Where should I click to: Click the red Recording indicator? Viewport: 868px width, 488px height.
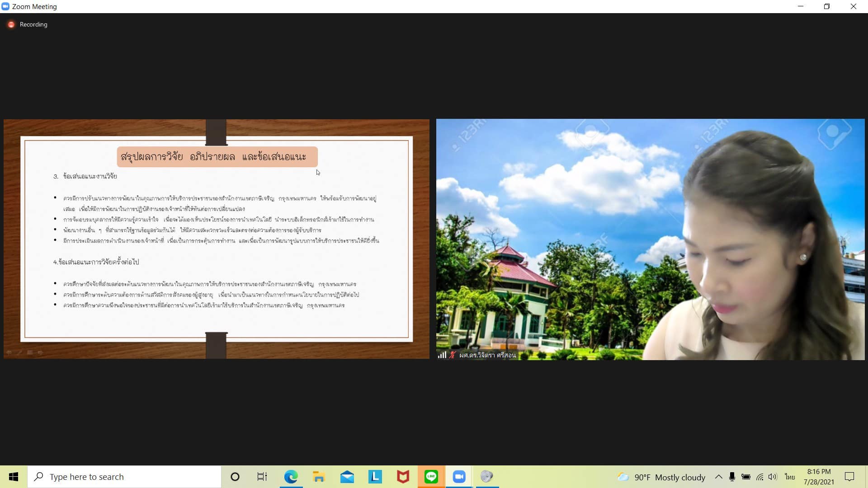tap(11, 24)
